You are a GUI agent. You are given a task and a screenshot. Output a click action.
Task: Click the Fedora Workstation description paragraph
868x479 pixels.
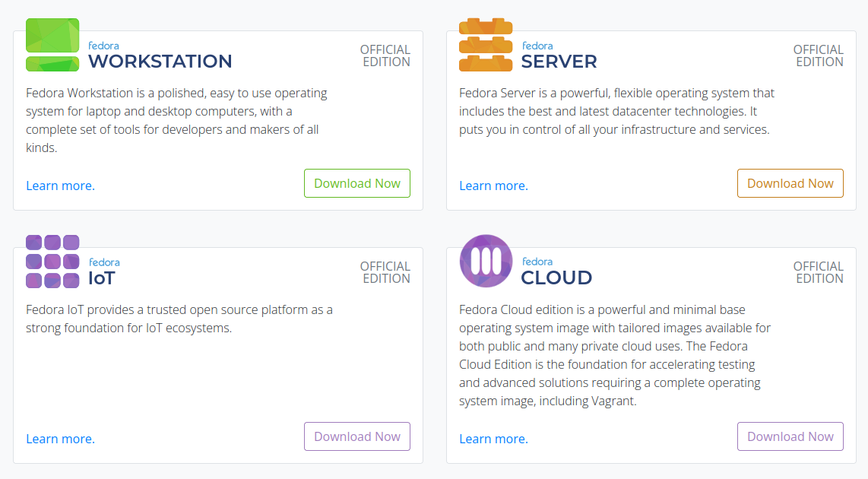[x=176, y=120]
